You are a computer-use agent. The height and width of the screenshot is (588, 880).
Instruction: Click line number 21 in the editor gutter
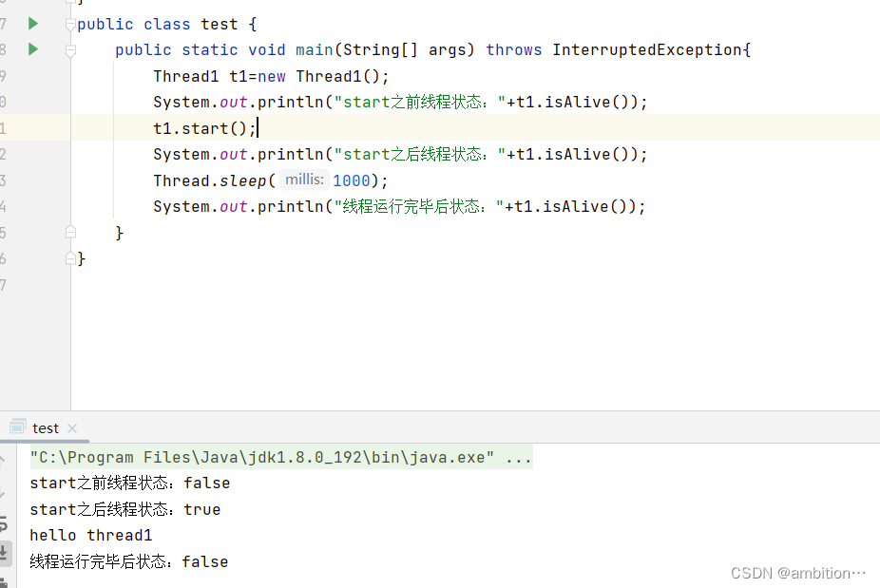(x=4, y=127)
